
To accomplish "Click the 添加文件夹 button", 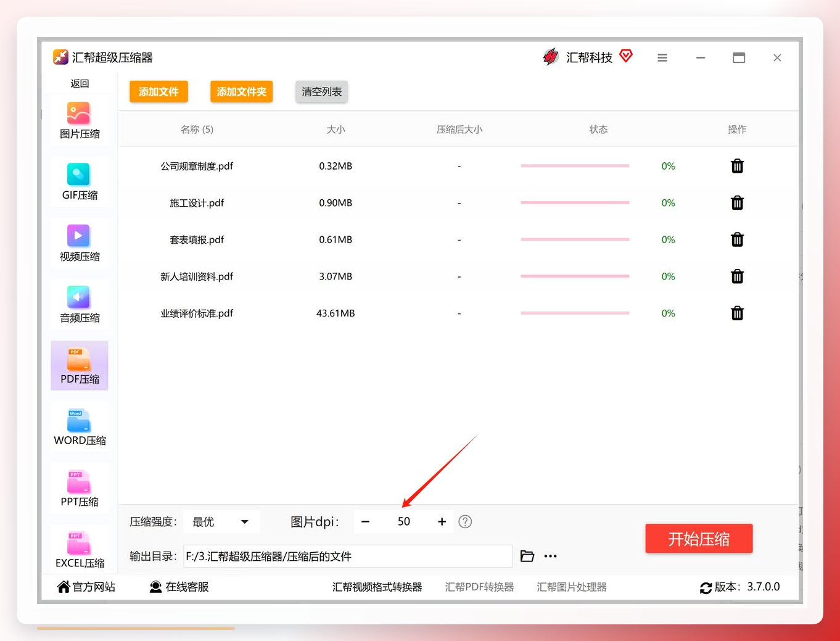I will click(x=241, y=91).
